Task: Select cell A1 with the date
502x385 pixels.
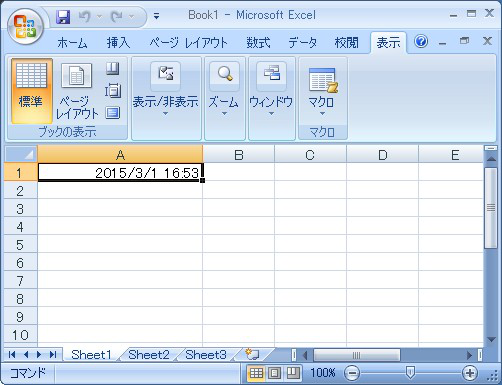Action: (120, 172)
